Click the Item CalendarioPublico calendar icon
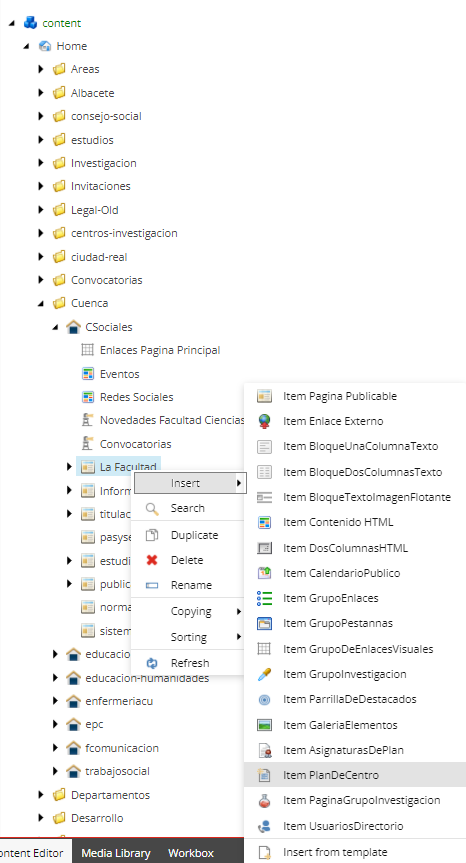Image resolution: width=466 pixels, height=863 pixels. pos(265,573)
